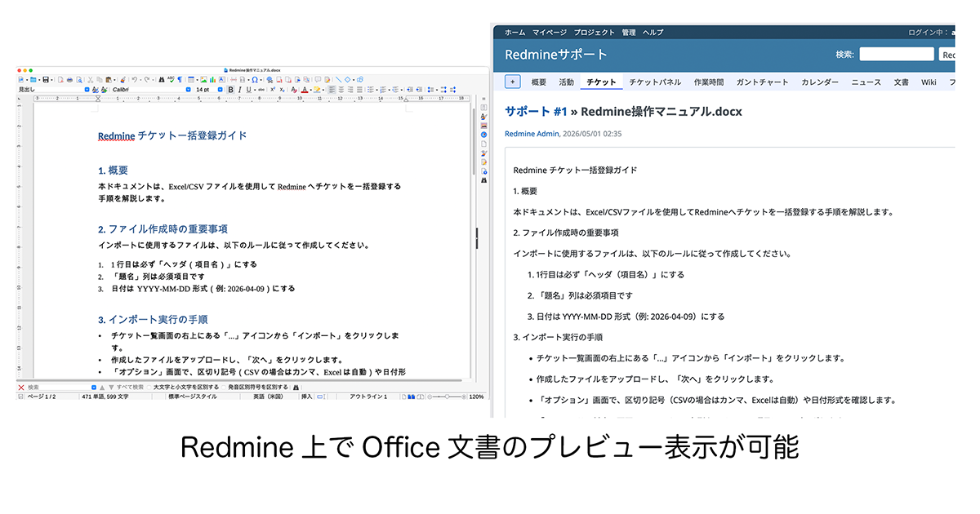The image size is (980, 514).
Task: Open the Undo history dropdown arrow
Action: (x=140, y=80)
